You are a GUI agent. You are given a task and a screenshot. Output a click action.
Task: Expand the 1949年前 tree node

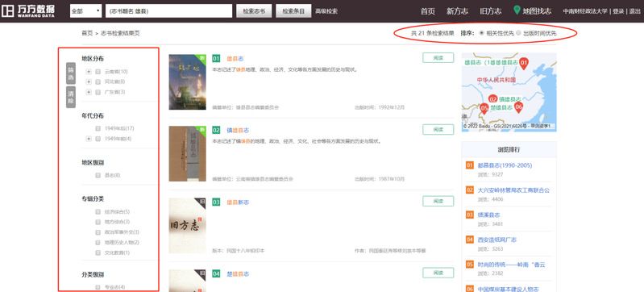click(x=89, y=139)
